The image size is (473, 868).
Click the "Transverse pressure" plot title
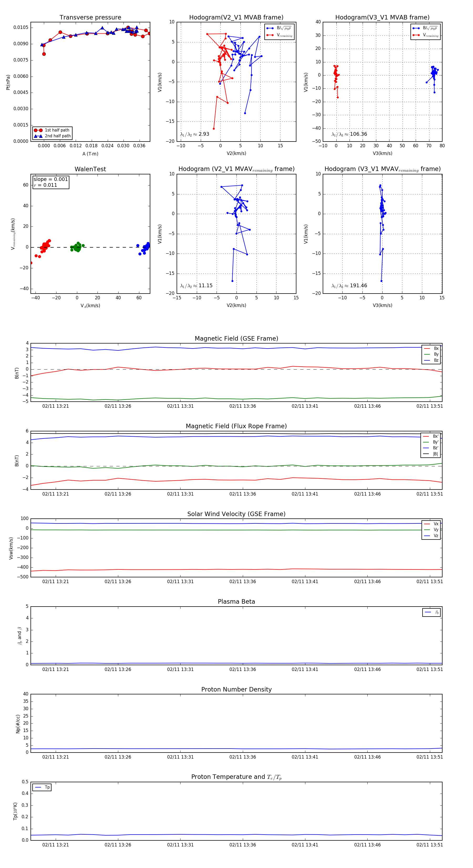tap(90, 18)
